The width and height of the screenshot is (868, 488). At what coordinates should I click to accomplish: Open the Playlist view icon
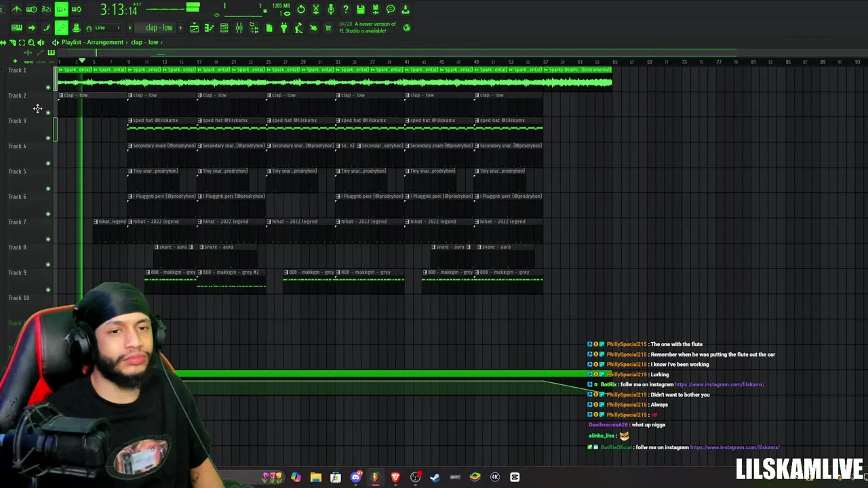point(194,28)
